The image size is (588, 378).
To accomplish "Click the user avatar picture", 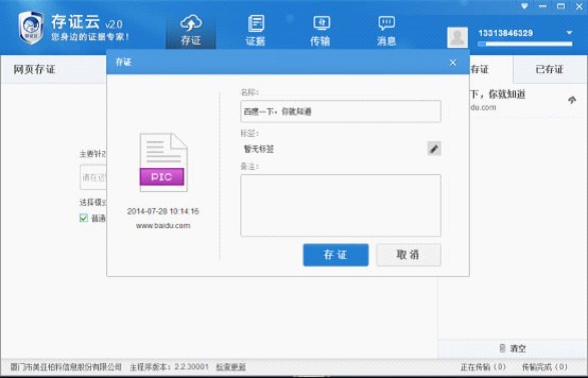I will coord(457,37).
